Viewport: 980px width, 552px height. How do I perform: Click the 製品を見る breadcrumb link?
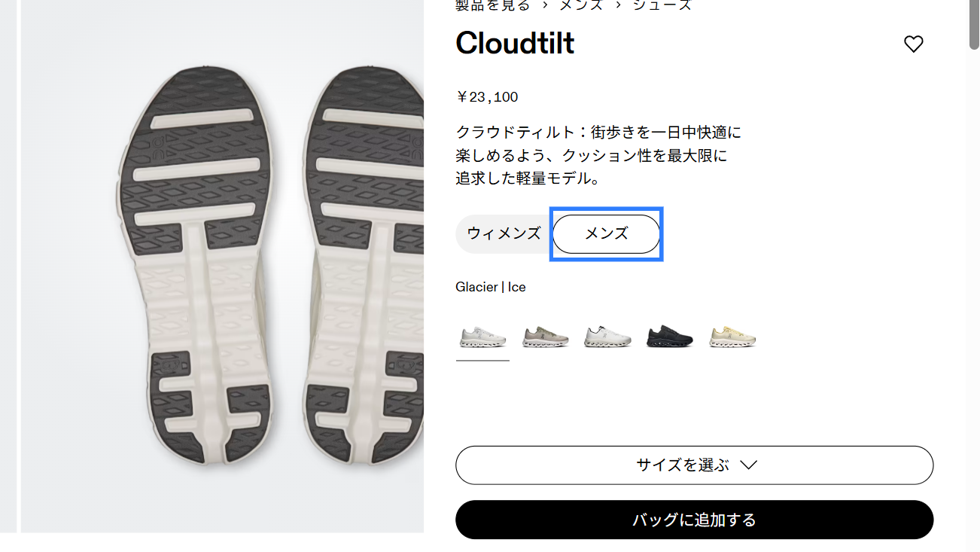(492, 5)
